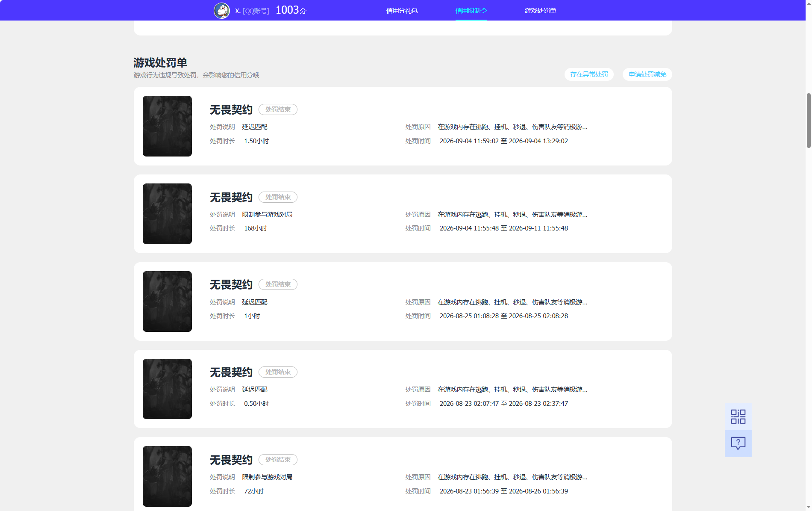Go to the 游戏处罚单 tab
Image resolution: width=812 pixels, height=511 pixels.
tap(540, 11)
